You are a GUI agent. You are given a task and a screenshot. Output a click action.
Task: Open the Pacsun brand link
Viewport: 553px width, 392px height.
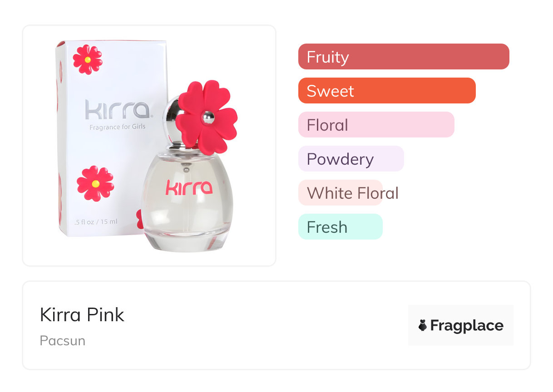tap(63, 340)
